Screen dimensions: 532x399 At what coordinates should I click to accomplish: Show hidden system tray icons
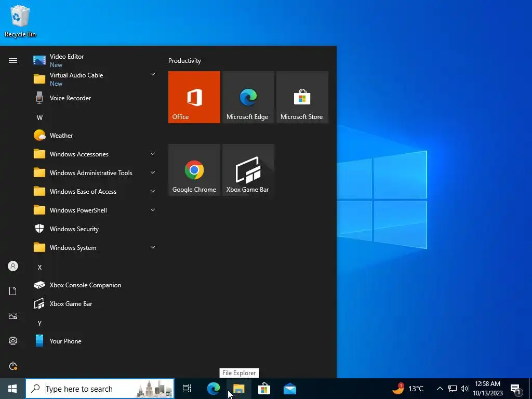point(440,389)
